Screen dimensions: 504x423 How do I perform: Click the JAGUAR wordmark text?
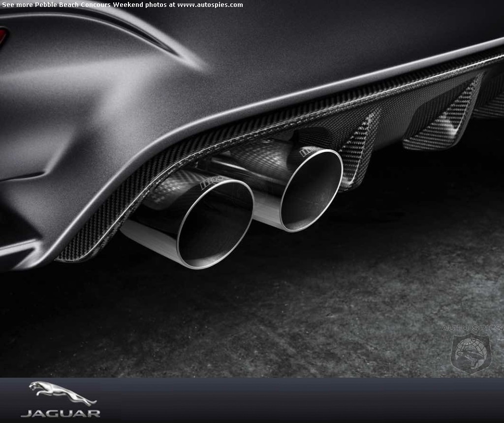pyautogui.click(x=61, y=413)
